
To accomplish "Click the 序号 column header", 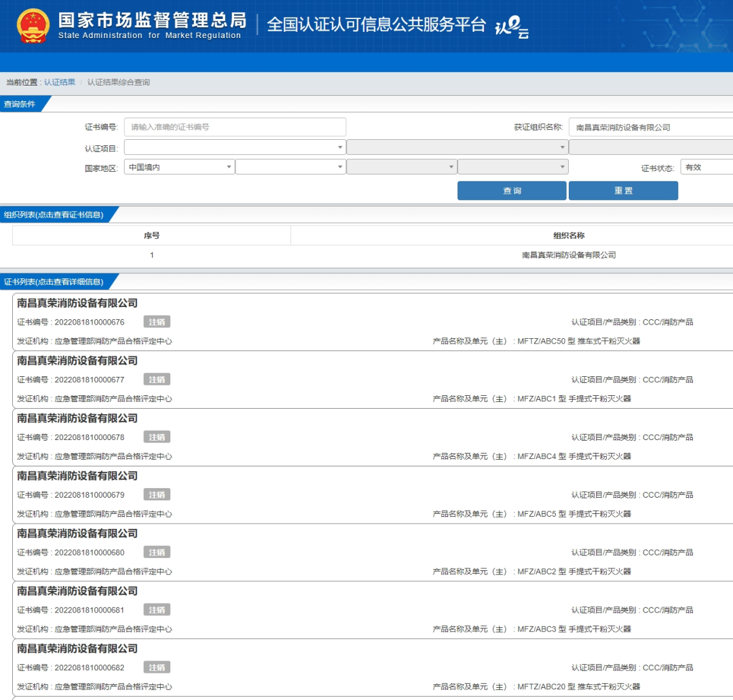I will click(x=151, y=236).
